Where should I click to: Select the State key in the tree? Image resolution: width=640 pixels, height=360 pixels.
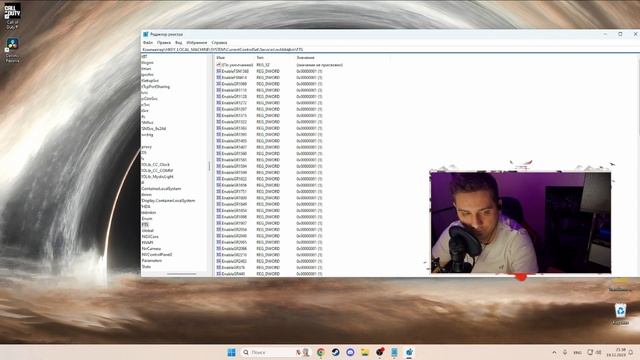tap(146, 267)
